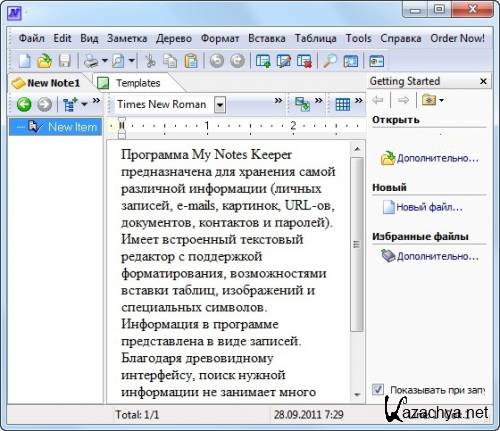The height and width of the screenshot is (431, 500).
Task: Click the Edit note icon with pencil
Action: pos(283,61)
